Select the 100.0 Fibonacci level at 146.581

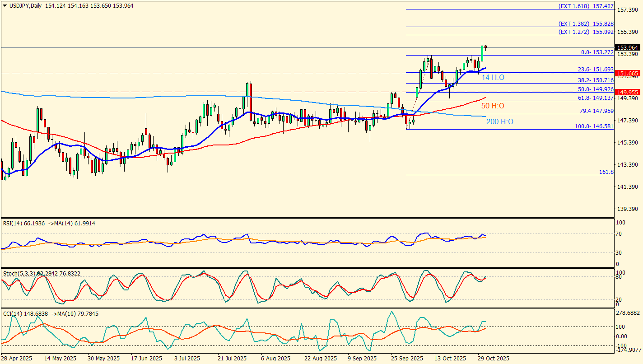point(594,126)
